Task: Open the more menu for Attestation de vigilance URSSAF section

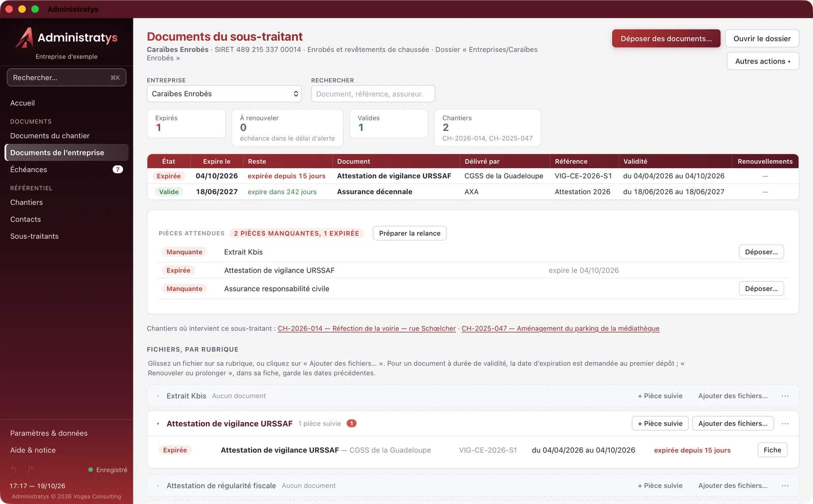Action: point(785,424)
